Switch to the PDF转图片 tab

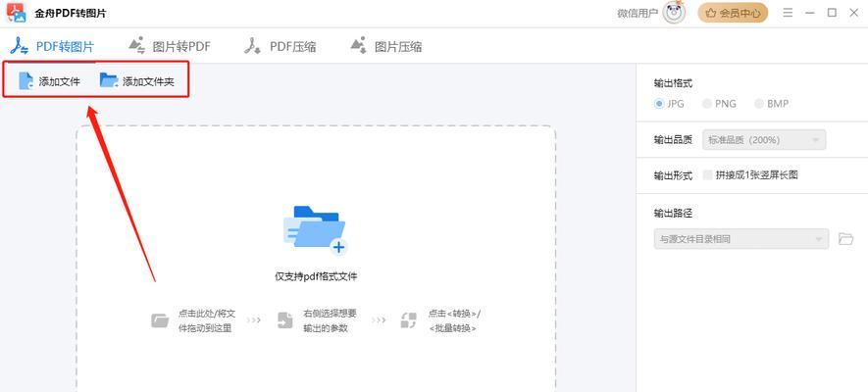[x=53, y=46]
